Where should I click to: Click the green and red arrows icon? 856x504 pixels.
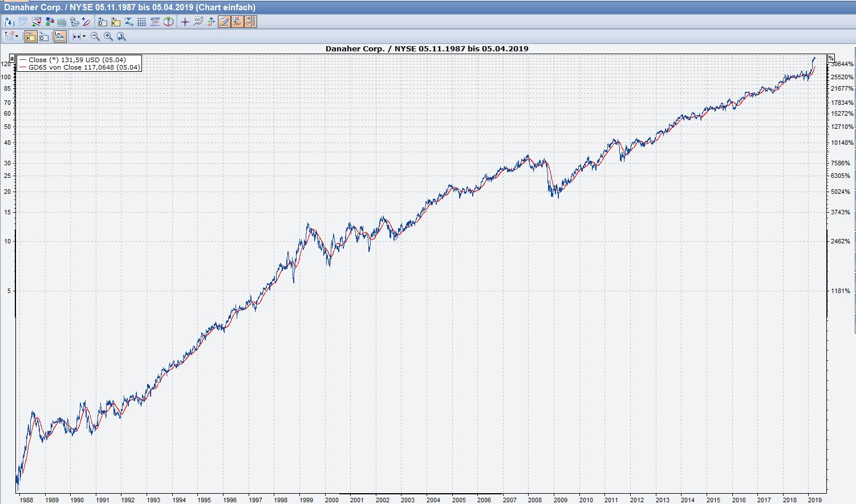click(x=211, y=22)
